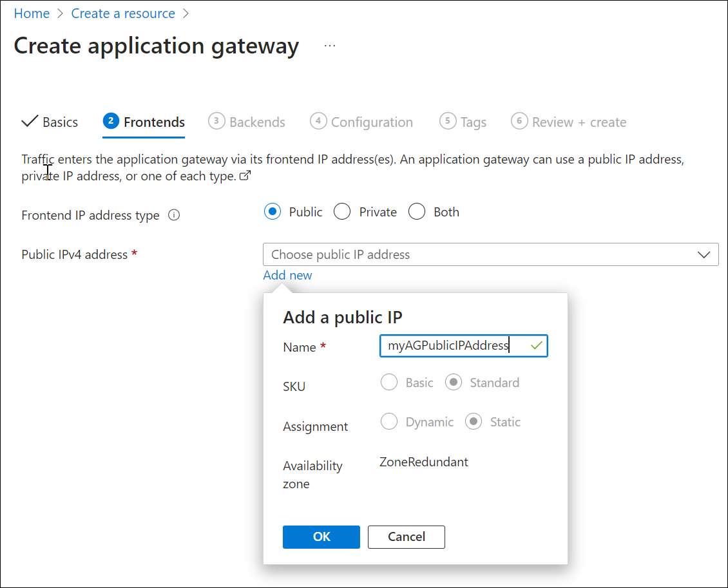Select the Public radio button
The width and height of the screenshot is (728, 588).
[273, 211]
